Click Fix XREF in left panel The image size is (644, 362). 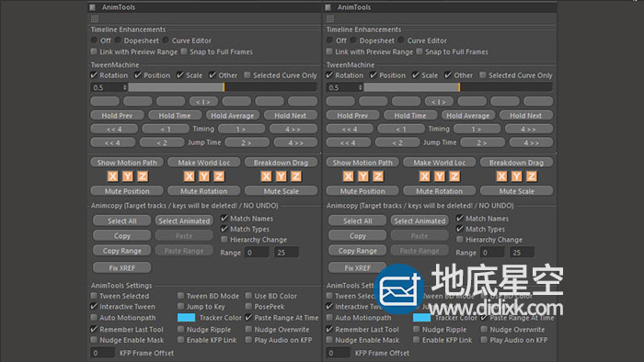coord(122,267)
